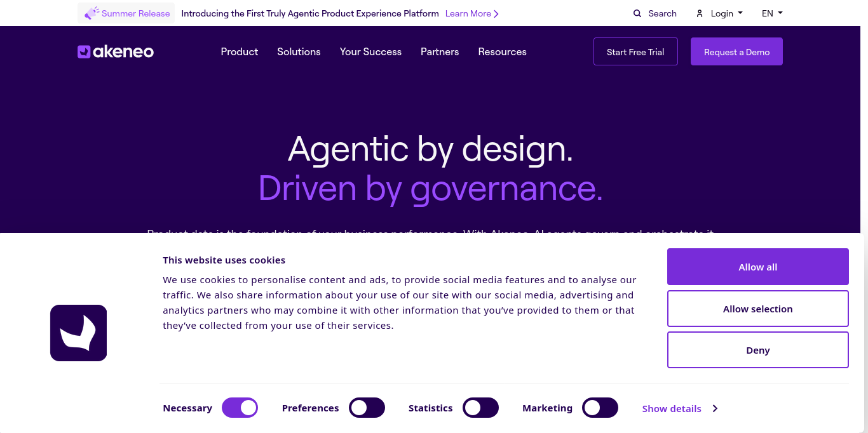Click the search magnifier icon
Viewport: 868px width, 433px height.
pos(637,13)
